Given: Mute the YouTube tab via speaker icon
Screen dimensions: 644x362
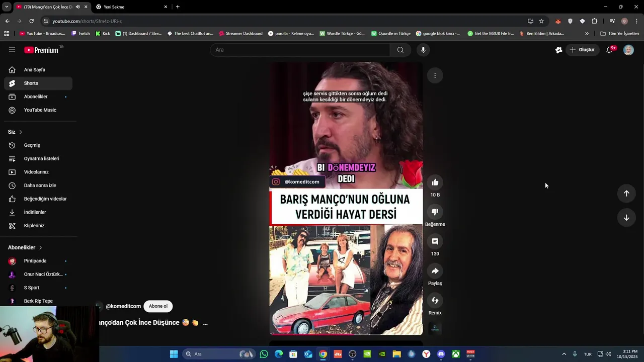Looking at the screenshot, I should pyautogui.click(x=77, y=7).
